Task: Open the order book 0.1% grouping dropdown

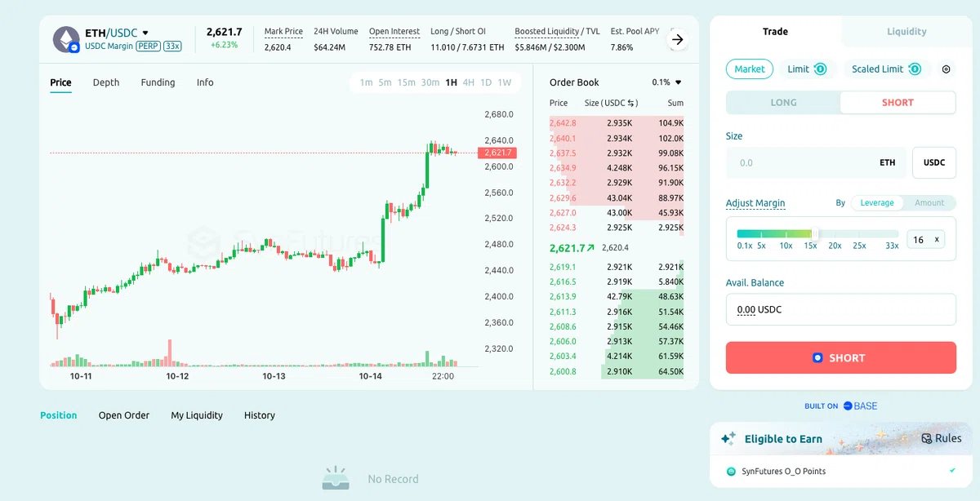Action: pos(667,82)
